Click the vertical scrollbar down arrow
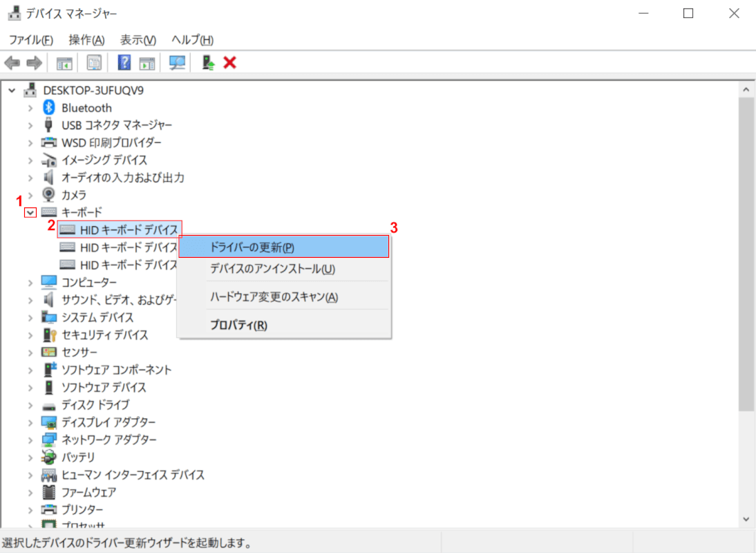Image resolution: width=756 pixels, height=553 pixels. [x=746, y=518]
